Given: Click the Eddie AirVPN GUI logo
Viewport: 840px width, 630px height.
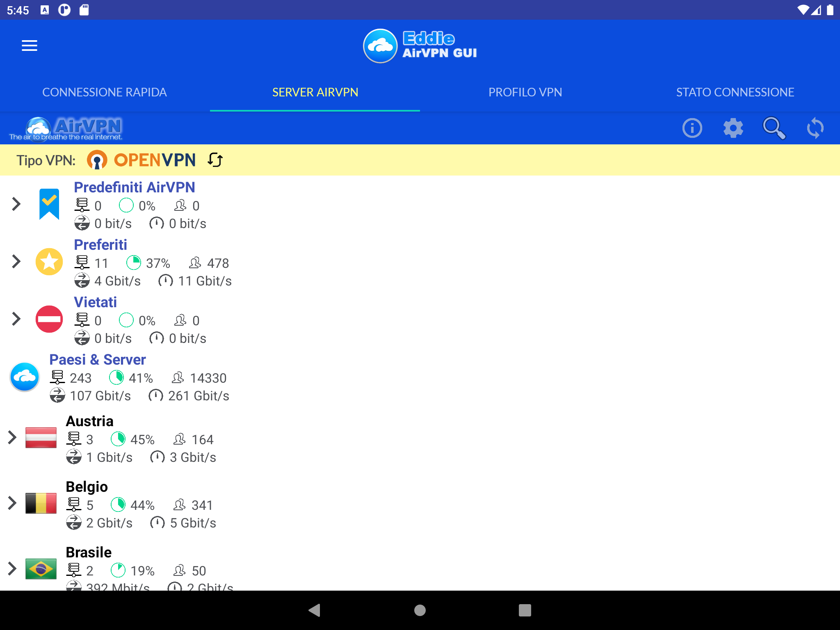Looking at the screenshot, I should [x=420, y=46].
